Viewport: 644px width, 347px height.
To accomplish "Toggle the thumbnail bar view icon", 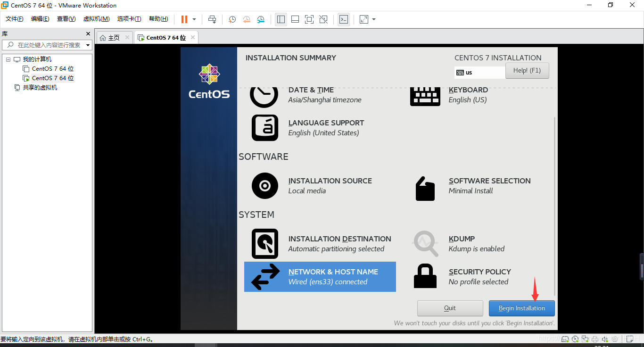I will point(295,19).
